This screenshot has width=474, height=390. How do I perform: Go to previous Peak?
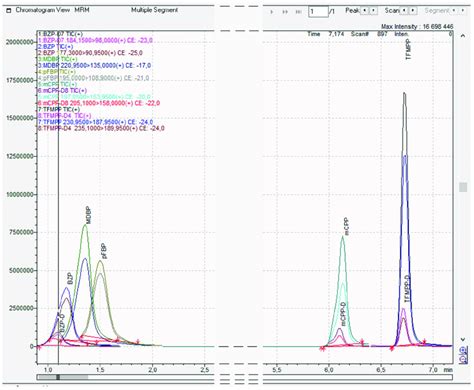[x=365, y=11]
